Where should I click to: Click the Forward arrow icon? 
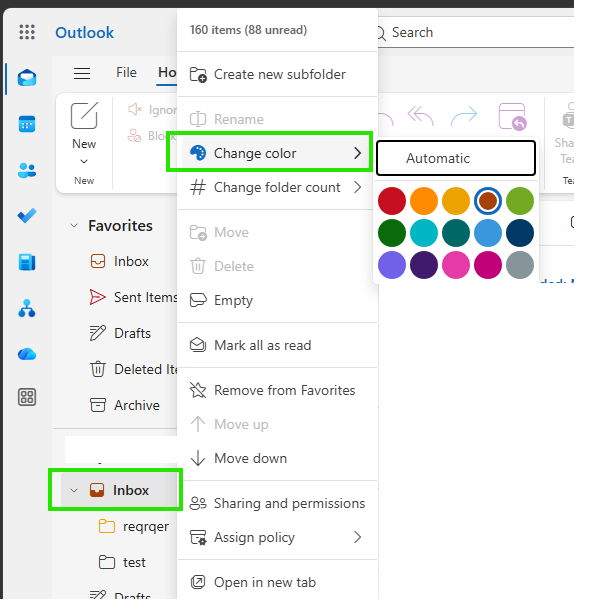464,115
